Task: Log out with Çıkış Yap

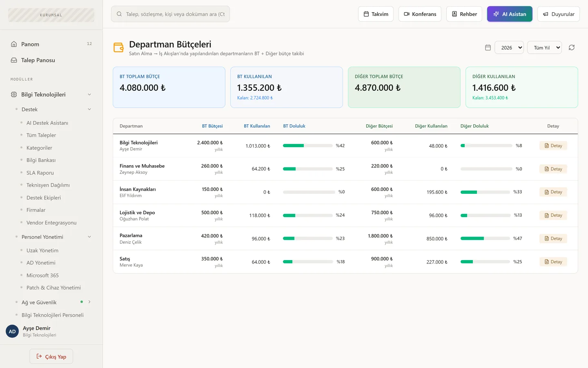Action: coord(51,357)
